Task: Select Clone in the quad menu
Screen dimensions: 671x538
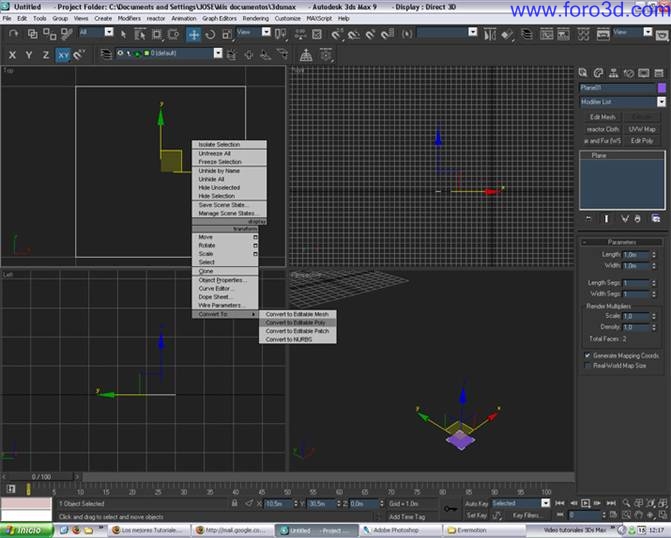Action: pos(225,271)
